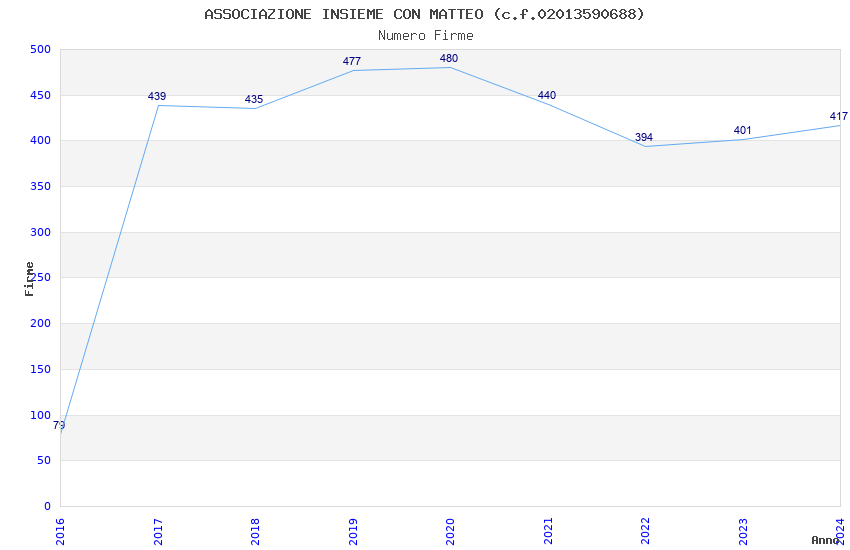The image size is (850, 550).
Task: Click the y-axis tick label 100
Action: coord(41,415)
